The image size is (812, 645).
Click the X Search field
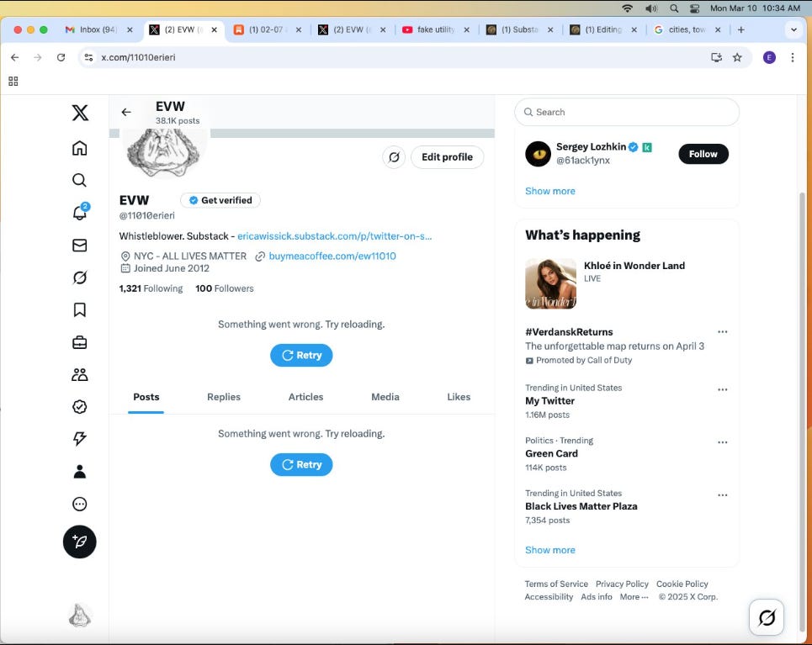point(627,112)
